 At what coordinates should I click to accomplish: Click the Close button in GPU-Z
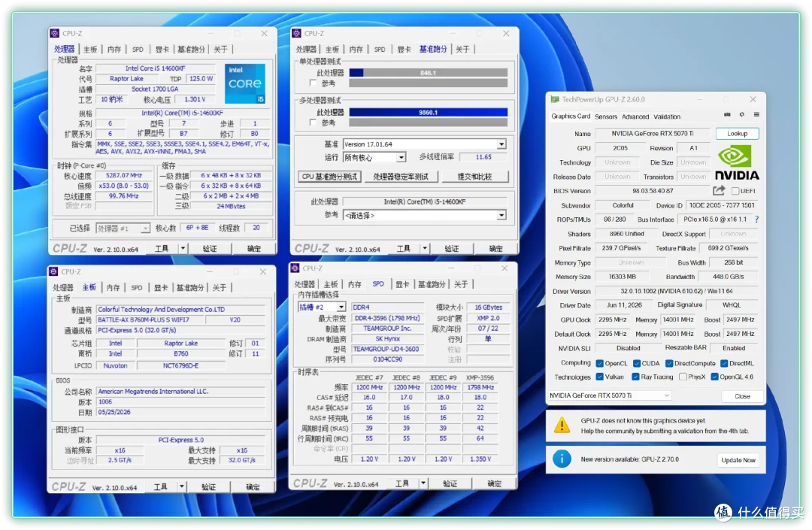pyautogui.click(x=742, y=396)
